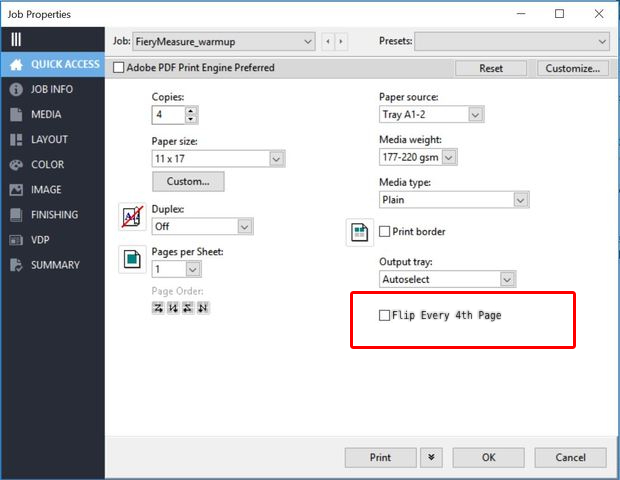
Task: Open the Layout tab
Action: point(53,140)
